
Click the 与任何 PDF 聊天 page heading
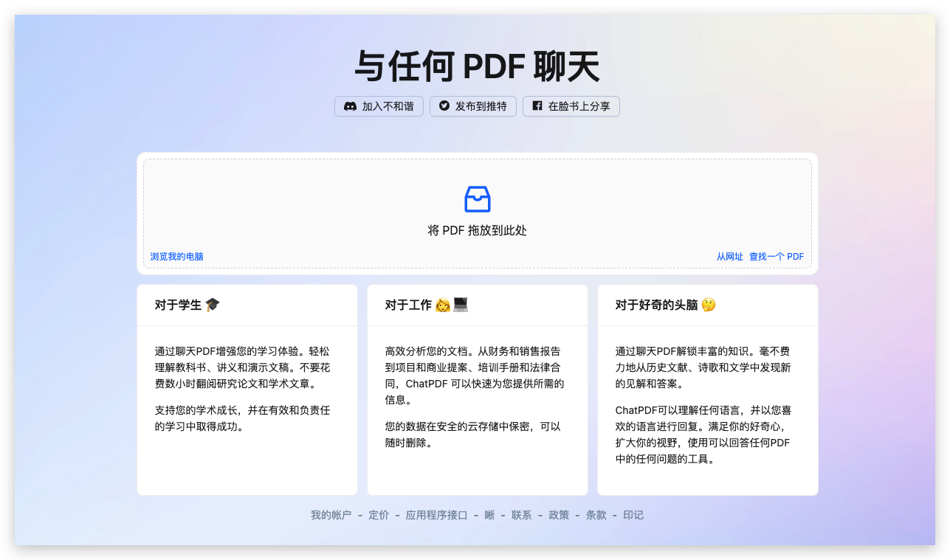(x=477, y=67)
